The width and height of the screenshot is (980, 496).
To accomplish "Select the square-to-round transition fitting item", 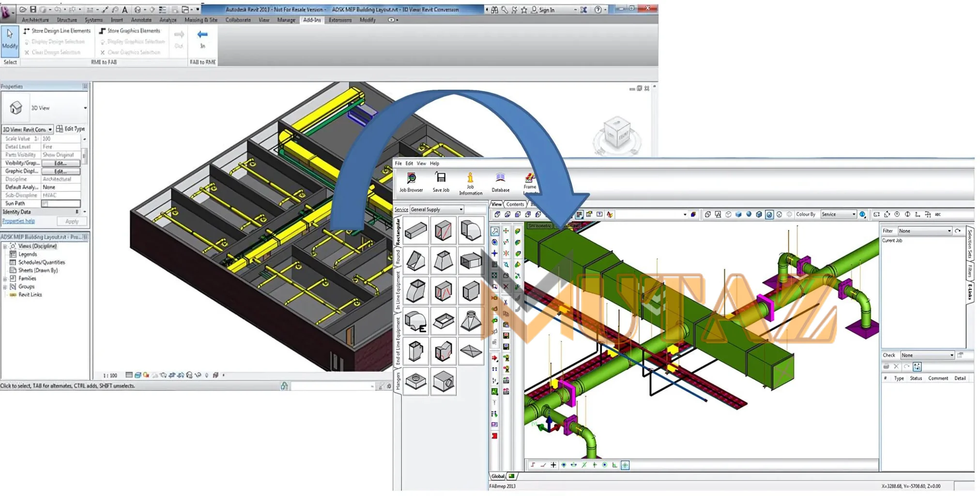I will tap(471, 321).
